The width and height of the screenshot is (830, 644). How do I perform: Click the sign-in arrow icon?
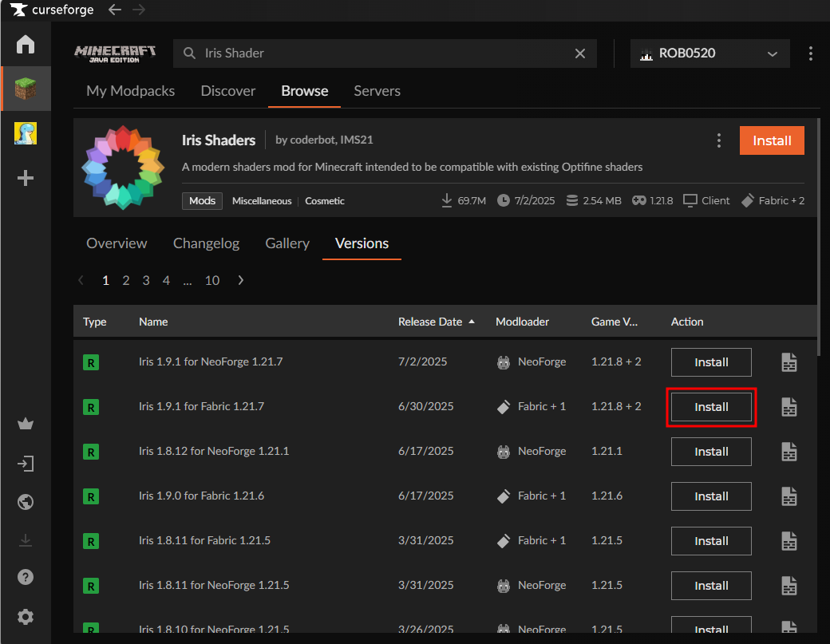26,464
